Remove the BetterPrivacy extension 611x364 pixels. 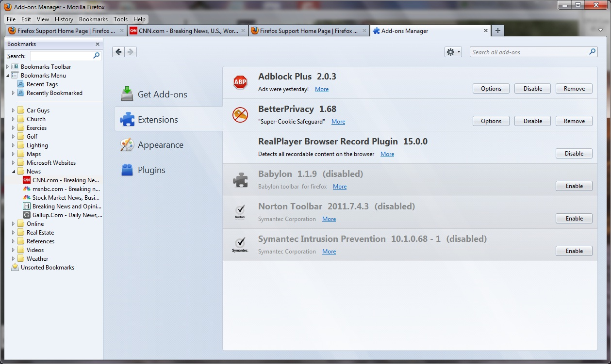[x=574, y=121]
